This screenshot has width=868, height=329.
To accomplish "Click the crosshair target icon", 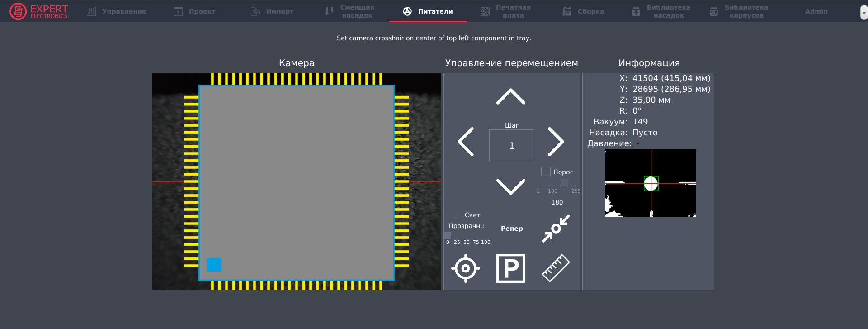I will point(466,268).
